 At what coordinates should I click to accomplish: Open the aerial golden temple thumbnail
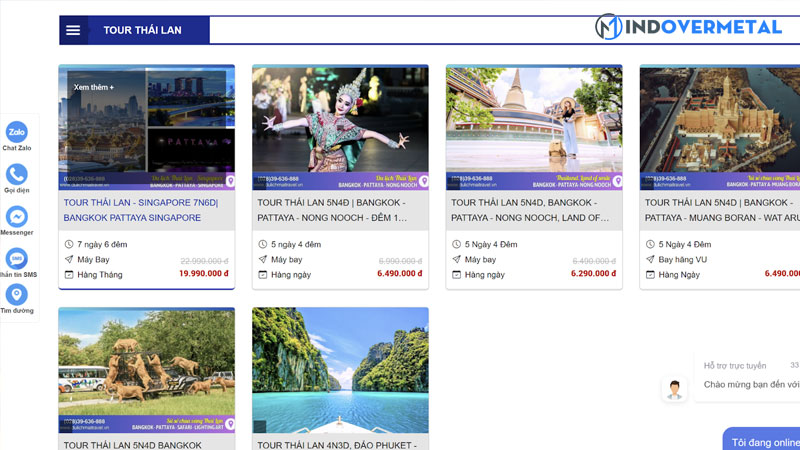720,128
